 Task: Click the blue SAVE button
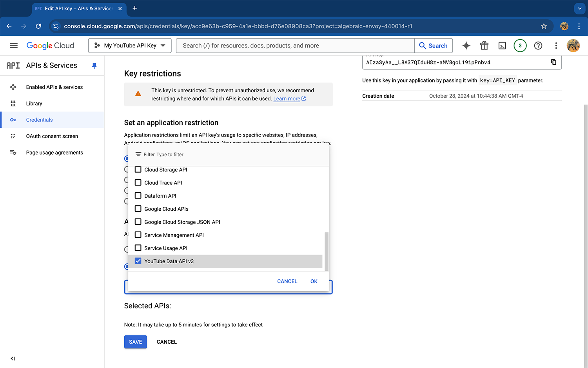(136, 342)
